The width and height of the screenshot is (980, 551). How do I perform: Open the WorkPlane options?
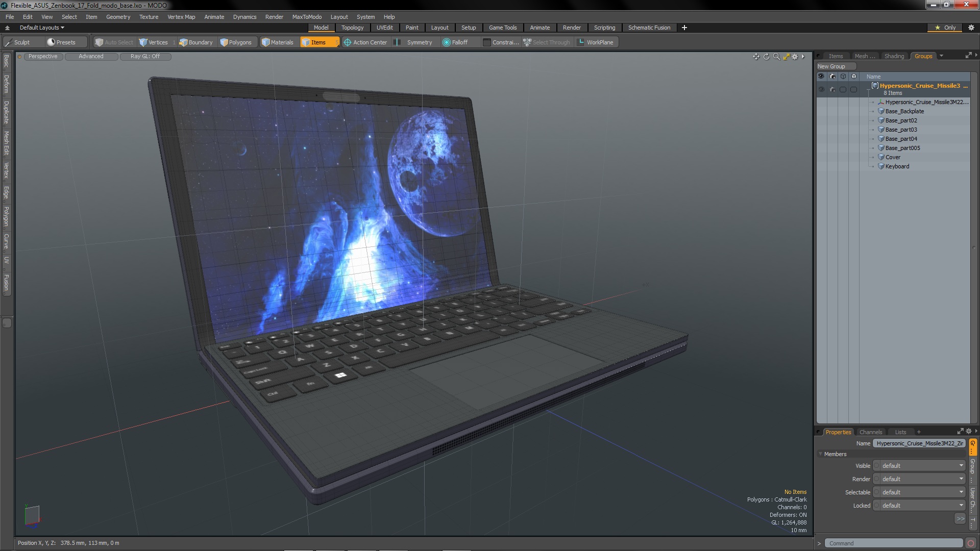[596, 42]
